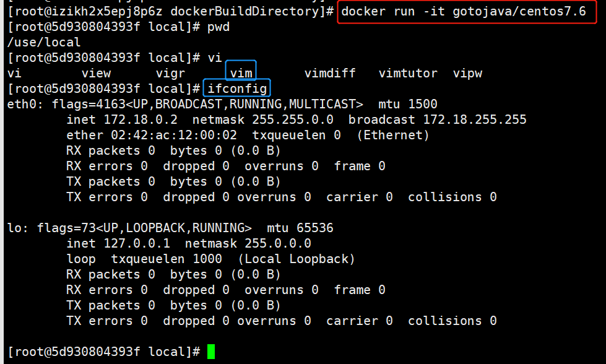Click the "(Ethernet)" label
The height and width of the screenshot is (364, 606).
point(393,135)
